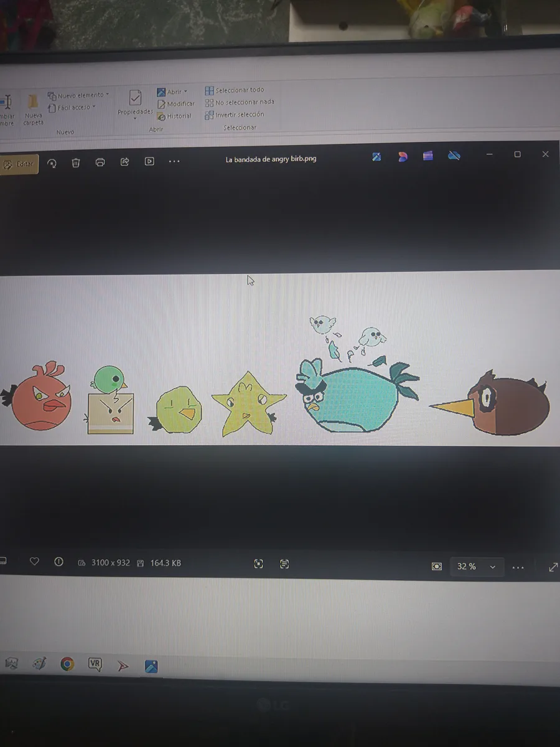Viewport: 560px width, 747px height.
Task: Enter full screen with the expand arrows icon
Action: coord(553,567)
